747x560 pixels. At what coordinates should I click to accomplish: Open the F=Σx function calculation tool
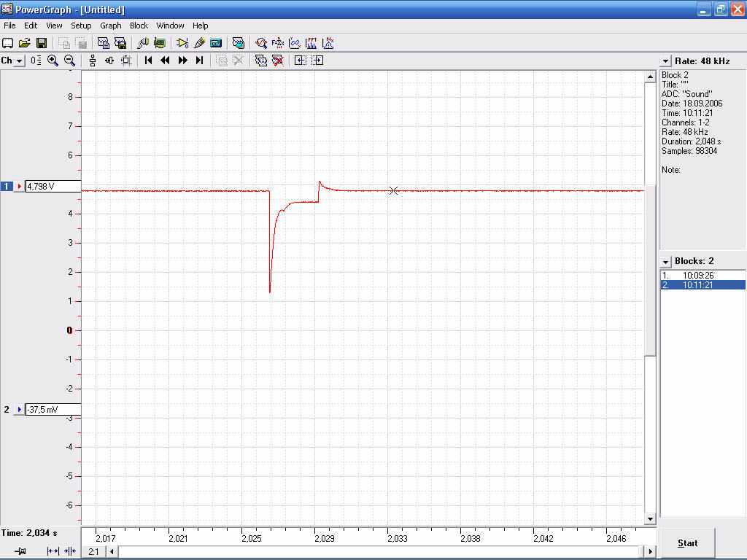277,43
